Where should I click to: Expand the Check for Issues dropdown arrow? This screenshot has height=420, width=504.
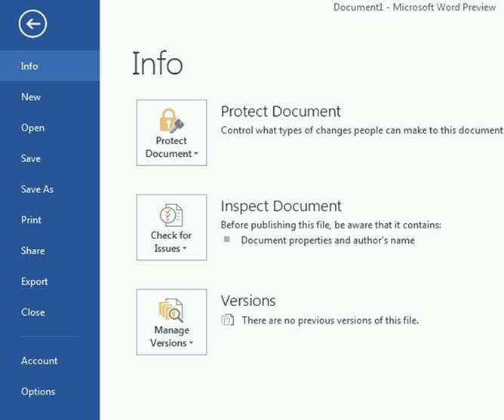pyautogui.click(x=185, y=248)
